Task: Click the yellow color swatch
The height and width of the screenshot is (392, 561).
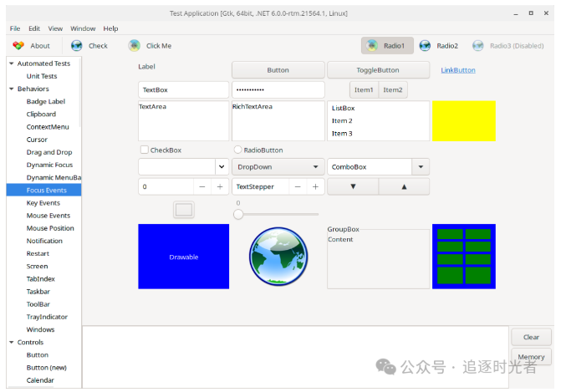Action: click(464, 121)
